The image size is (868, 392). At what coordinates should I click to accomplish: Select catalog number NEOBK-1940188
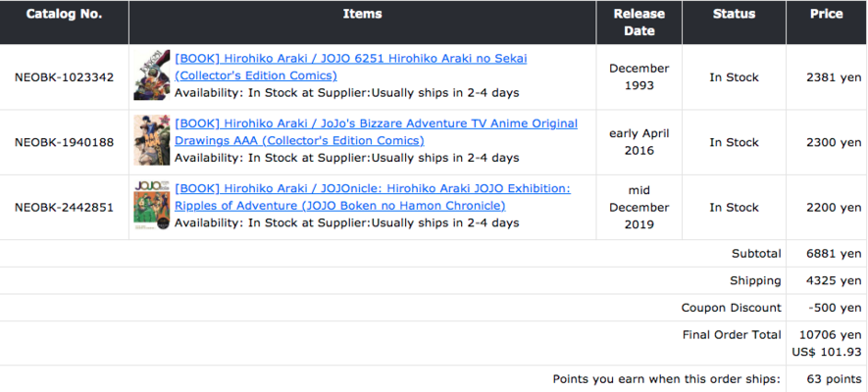(64, 142)
